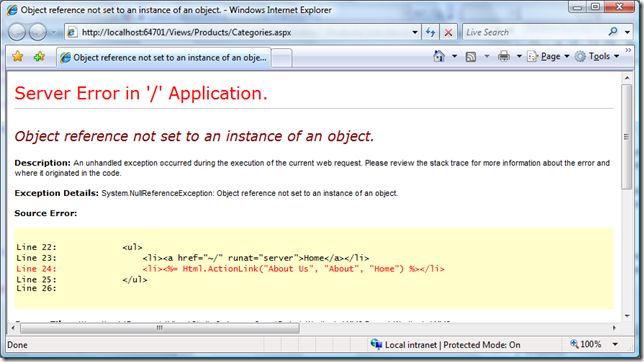Open a new blank tab
The height and width of the screenshot is (362, 644).
coord(282,58)
